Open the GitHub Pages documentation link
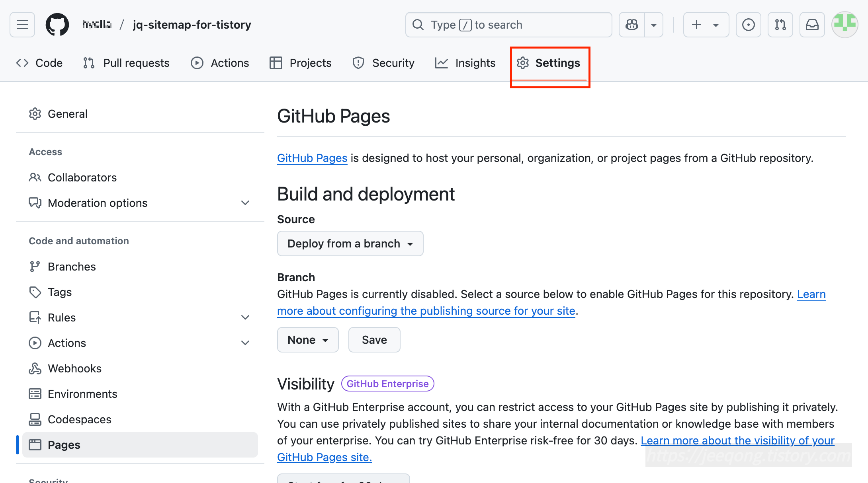This screenshot has height=483, width=868. (312, 158)
